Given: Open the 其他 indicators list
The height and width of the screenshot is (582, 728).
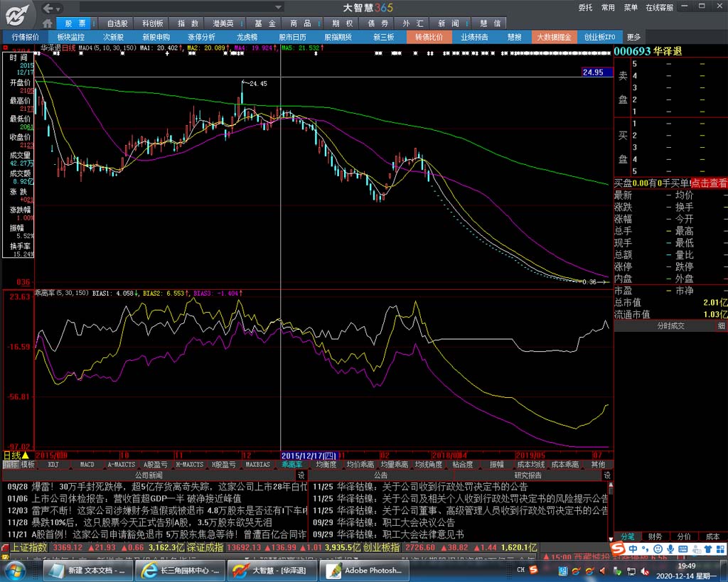Looking at the screenshot, I should click(598, 465).
